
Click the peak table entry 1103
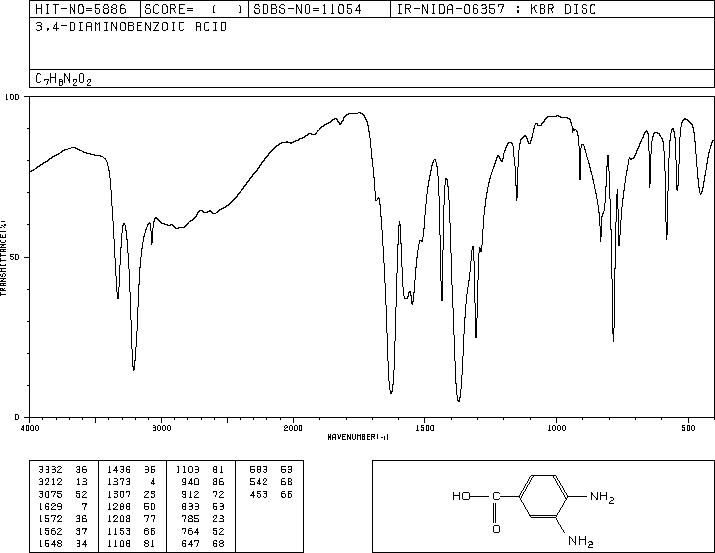tap(187, 470)
